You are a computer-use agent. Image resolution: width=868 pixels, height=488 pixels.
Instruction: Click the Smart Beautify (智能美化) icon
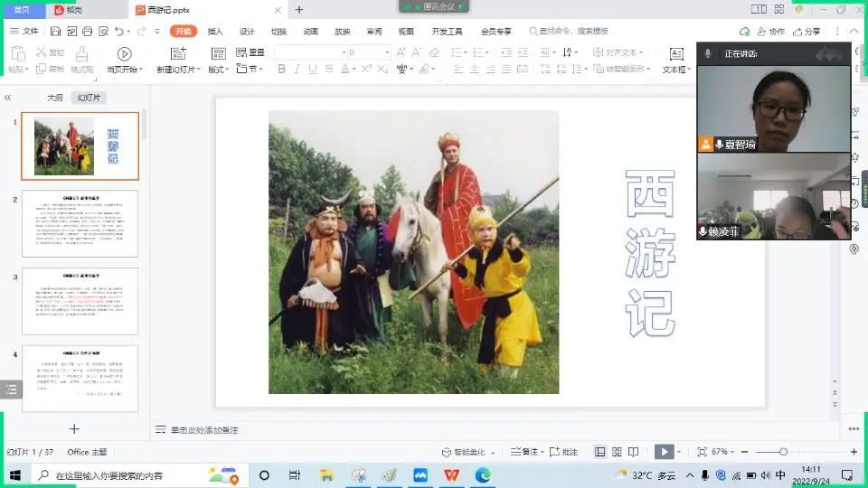446,452
